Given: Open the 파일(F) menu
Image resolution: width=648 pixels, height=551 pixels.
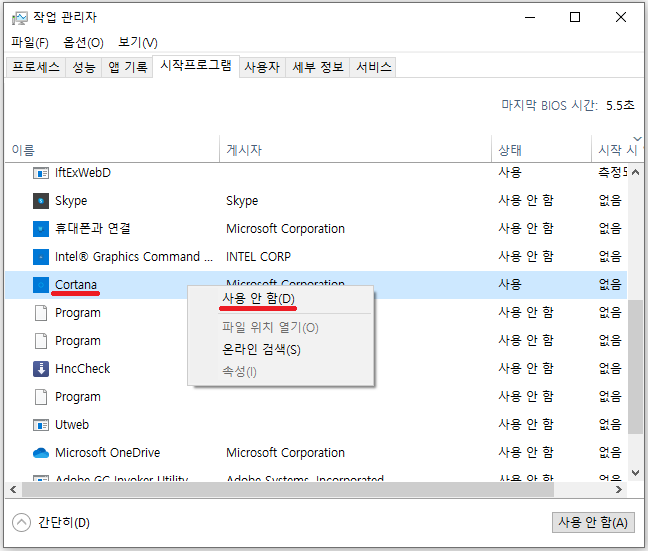Looking at the screenshot, I should [x=30, y=43].
